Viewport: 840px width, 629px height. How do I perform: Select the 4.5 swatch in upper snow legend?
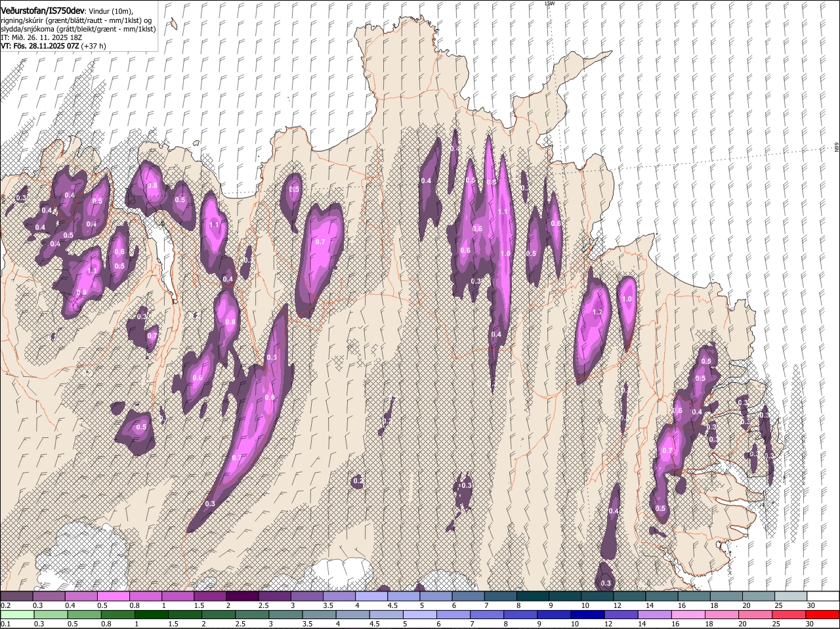pyautogui.click(x=404, y=596)
